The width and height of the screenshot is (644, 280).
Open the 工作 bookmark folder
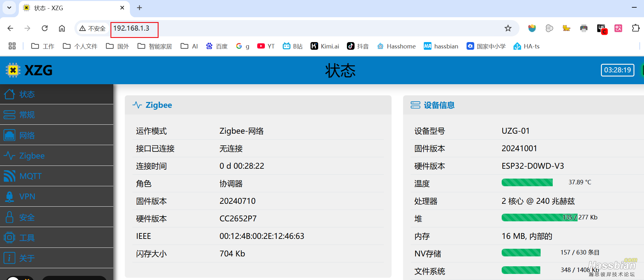tap(43, 46)
